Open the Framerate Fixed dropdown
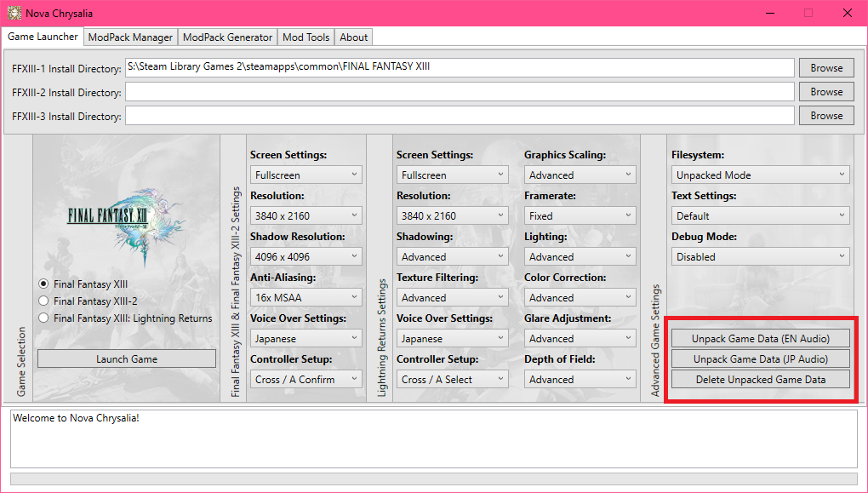This screenshot has width=868, height=493. coord(580,215)
